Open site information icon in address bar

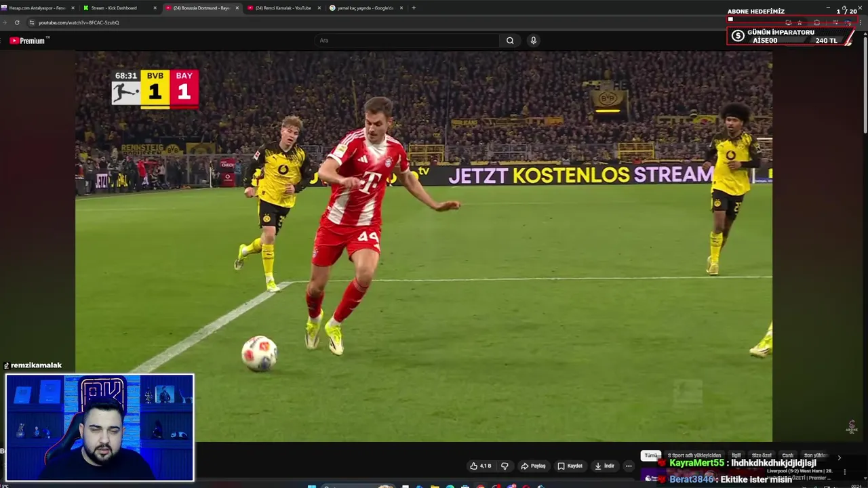tap(32, 22)
